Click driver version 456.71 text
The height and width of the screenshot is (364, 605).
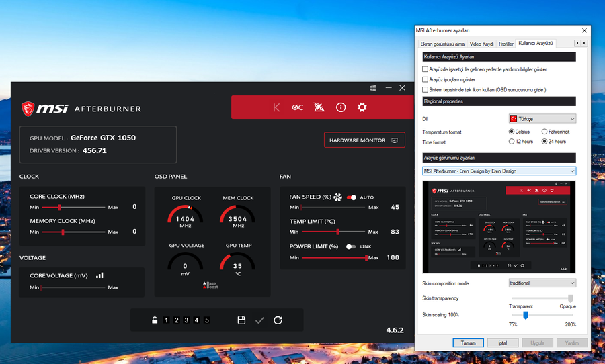pyautogui.click(x=95, y=150)
